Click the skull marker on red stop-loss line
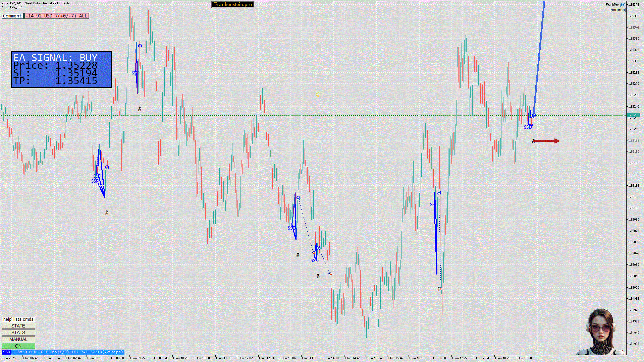Viewport: 644px width, 362px height. 533,141
